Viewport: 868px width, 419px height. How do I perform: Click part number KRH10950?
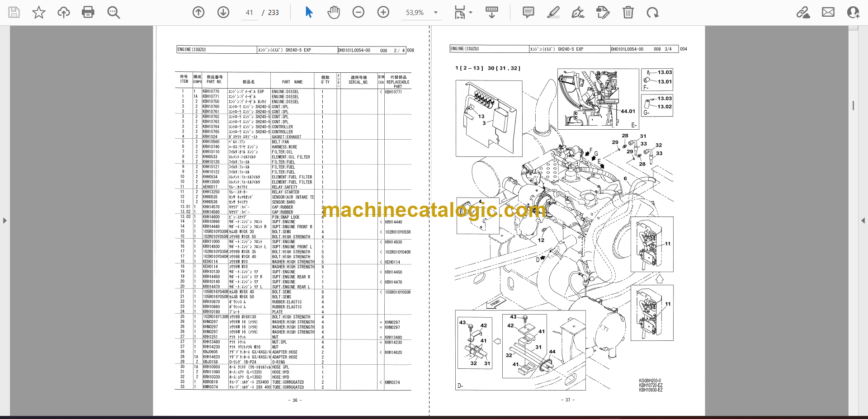point(211,367)
